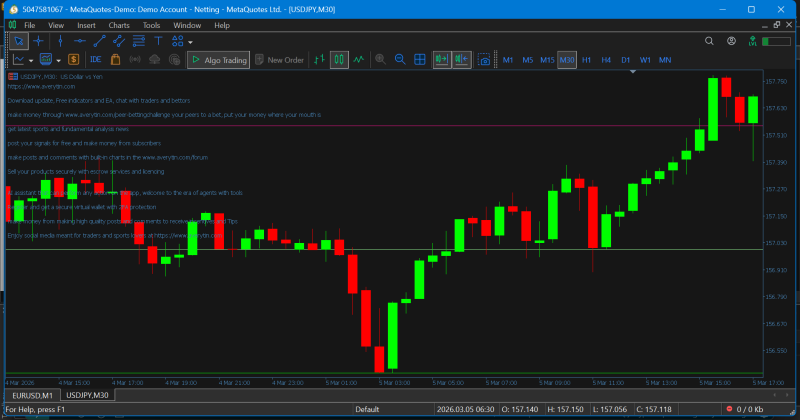Switch to D1 daily timeframe

(x=626, y=60)
